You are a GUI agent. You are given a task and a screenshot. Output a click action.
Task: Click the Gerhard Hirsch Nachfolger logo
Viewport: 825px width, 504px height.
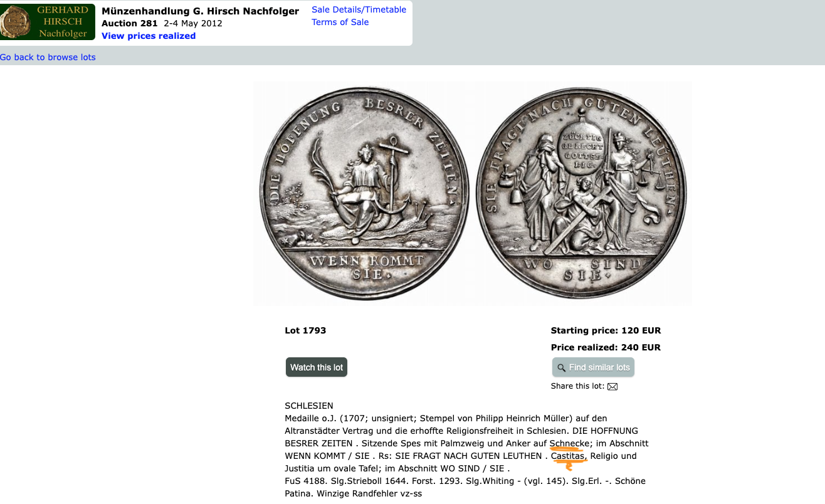48,22
